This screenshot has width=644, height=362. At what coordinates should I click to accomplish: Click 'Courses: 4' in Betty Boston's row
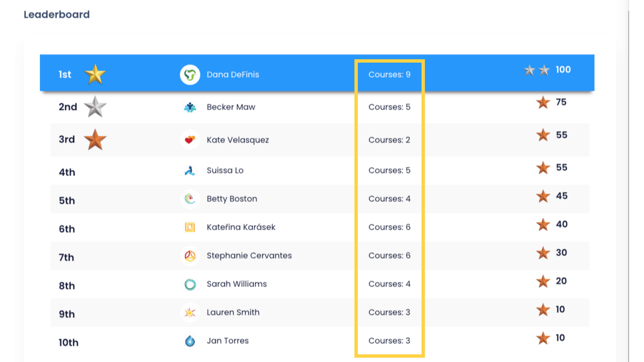pyautogui.click(x=389, y=199)
